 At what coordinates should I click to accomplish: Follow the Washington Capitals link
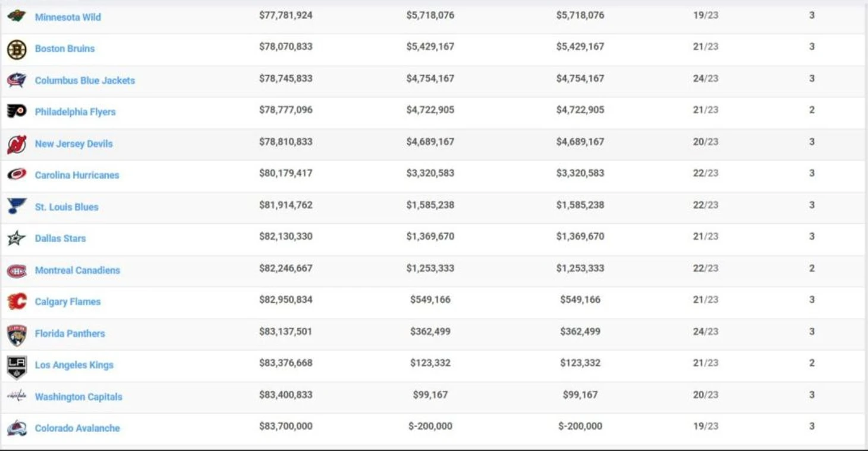[x=78, y=397]
